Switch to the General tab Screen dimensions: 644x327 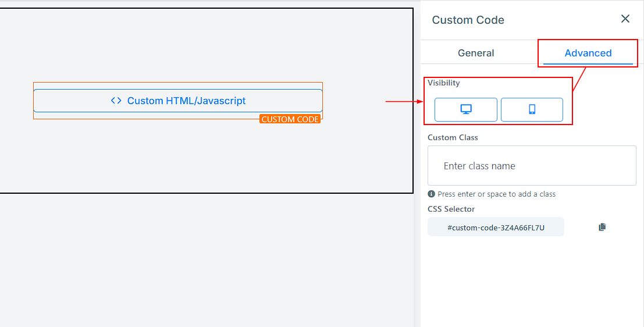tap(476, 53)
